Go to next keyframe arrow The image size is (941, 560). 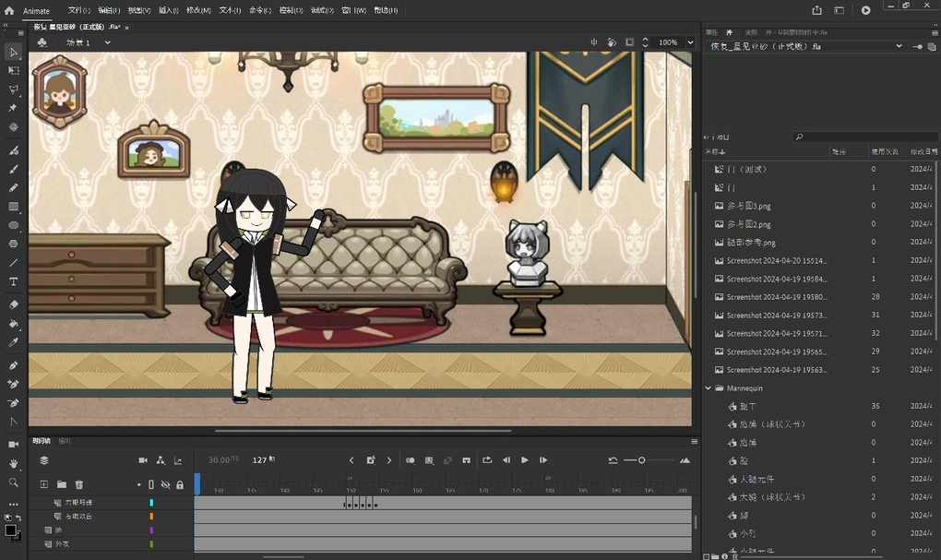(389, 460)
